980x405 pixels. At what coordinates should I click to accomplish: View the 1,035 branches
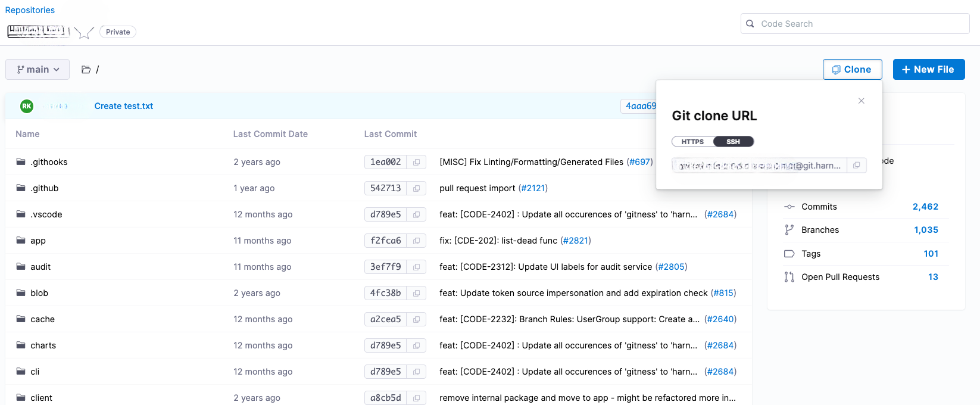[x=926, y=230]
